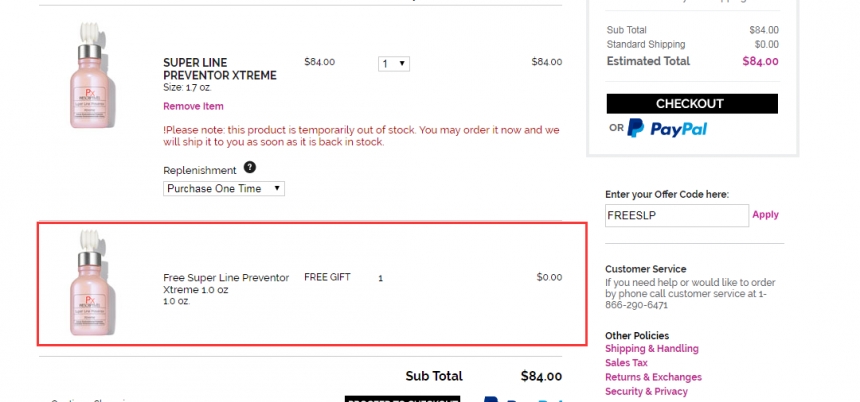The width and height of the screenshot is (860, 402).
Task: Click the Estimated Total amount in summary
Action: (x=760, y=61)
